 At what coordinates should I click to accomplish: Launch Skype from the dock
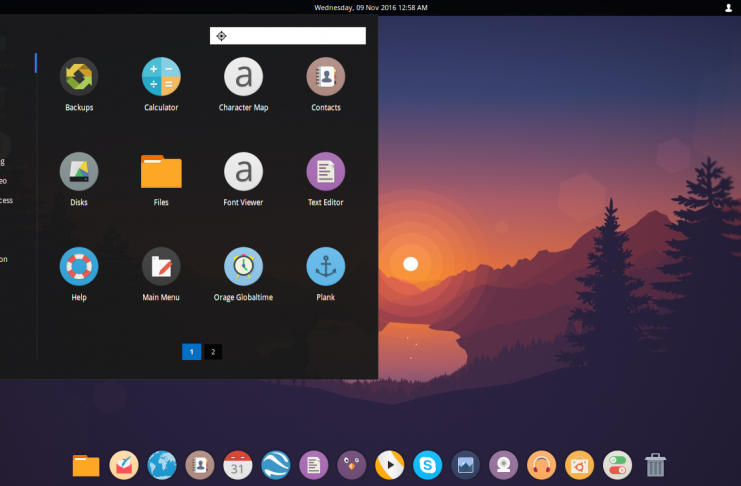428,465
